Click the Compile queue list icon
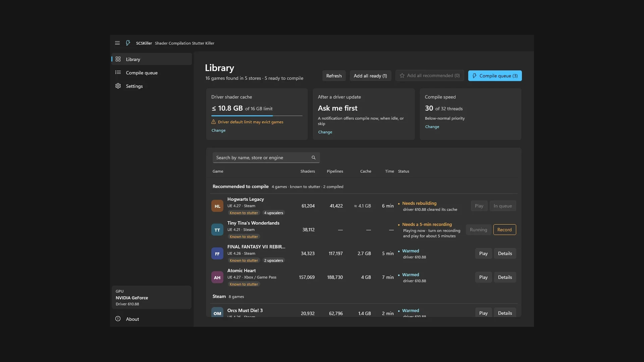Screen dimensions: 644x362 [x=118, y=72]
